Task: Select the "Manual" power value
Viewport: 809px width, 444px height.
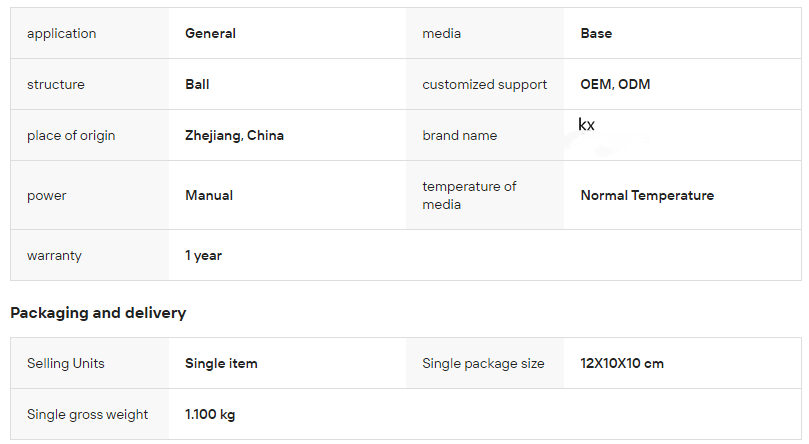Action: pyautogui.click(x=209, y=196)
